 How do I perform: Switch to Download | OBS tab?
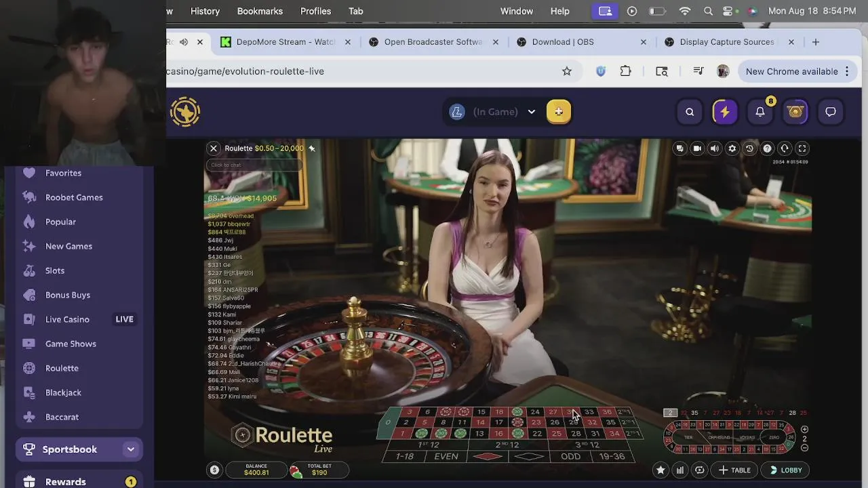pyautogui.click(x=580, y=42)
